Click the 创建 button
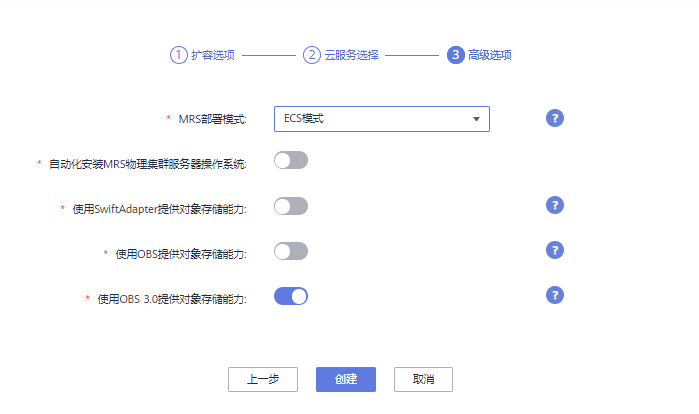 pos(345,379)
